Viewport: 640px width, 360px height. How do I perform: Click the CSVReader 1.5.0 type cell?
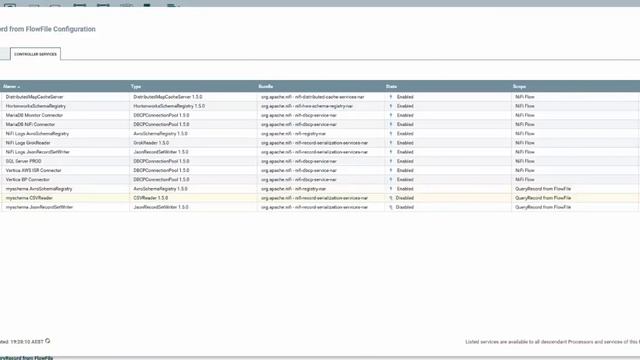(x=151, y=198)
